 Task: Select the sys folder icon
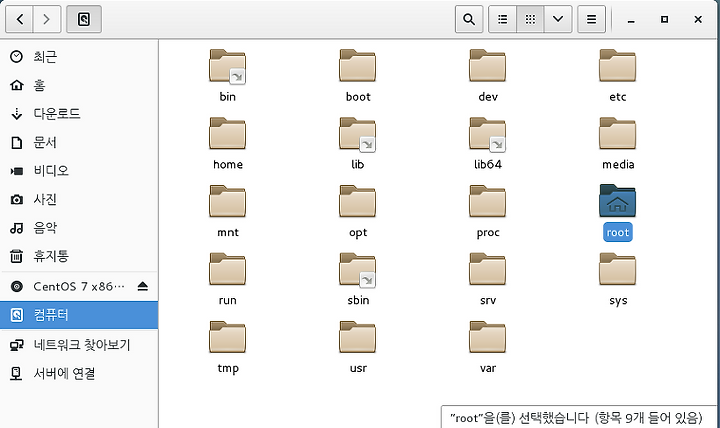[618, 270]
